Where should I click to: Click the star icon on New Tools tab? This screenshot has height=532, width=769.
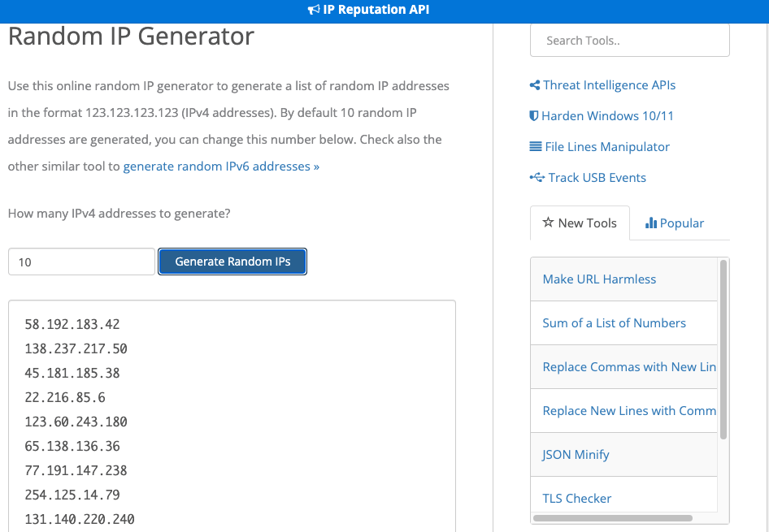[x=548, y=223]
